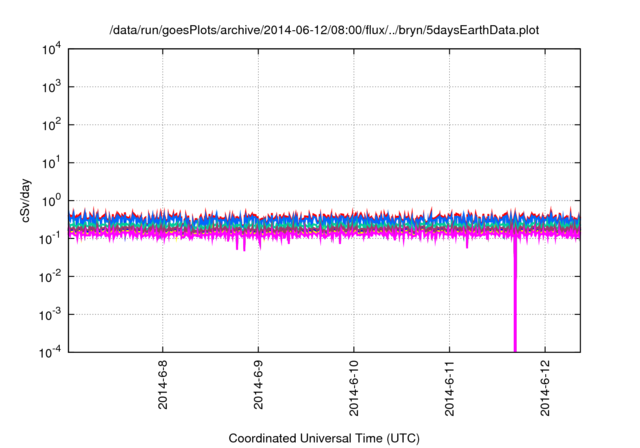
Task: Click the 10^2 y-axis tick label
Action: point(51,125)
